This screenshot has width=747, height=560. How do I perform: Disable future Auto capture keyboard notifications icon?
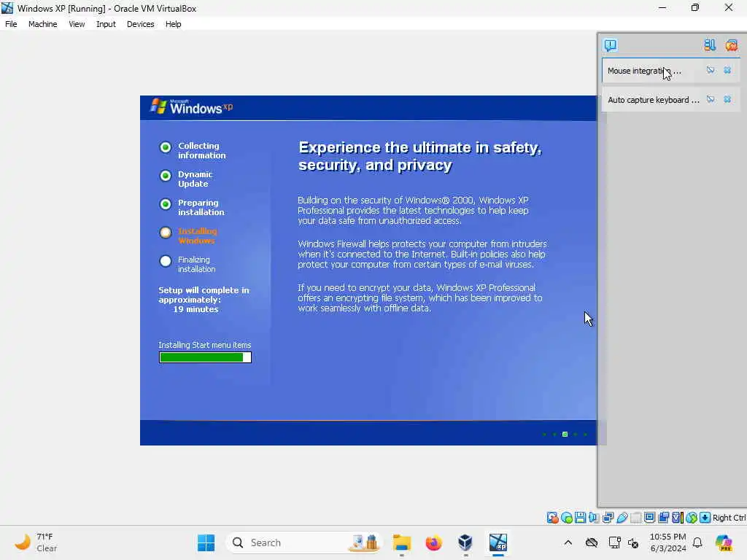pyautogui.click(x=711, y=99)
